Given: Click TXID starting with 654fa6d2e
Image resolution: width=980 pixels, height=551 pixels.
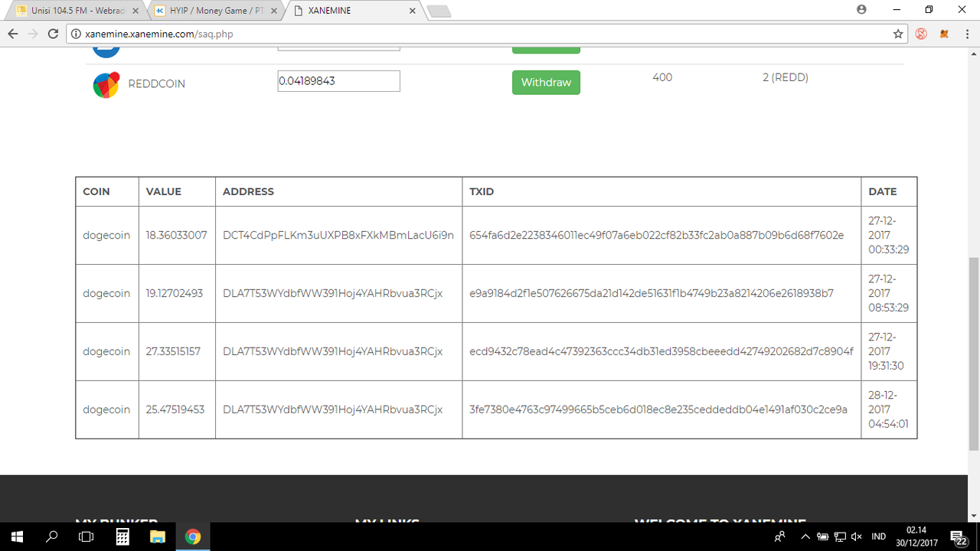Looking at the screenshot, I should 657,235.
